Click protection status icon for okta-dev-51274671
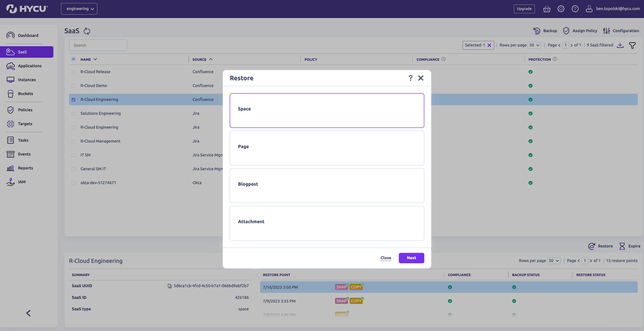 [531, 183]
